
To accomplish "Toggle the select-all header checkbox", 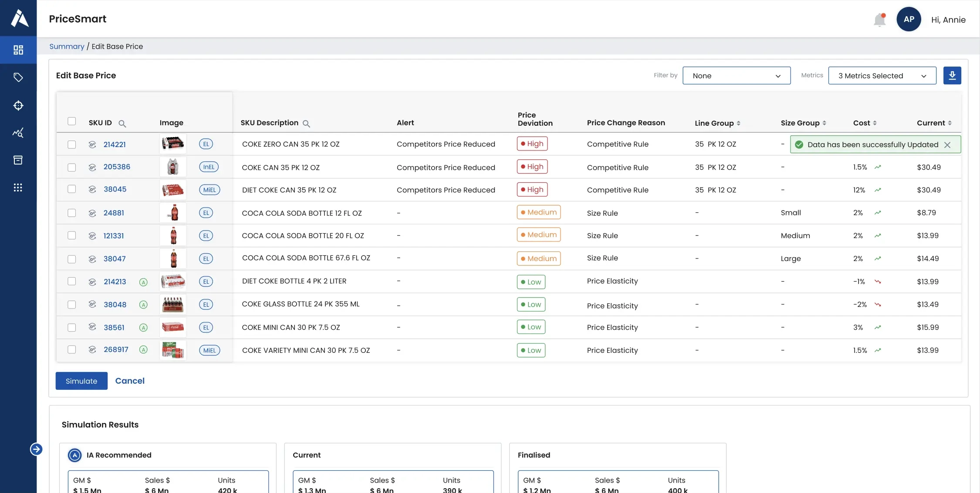I will 72,121.
